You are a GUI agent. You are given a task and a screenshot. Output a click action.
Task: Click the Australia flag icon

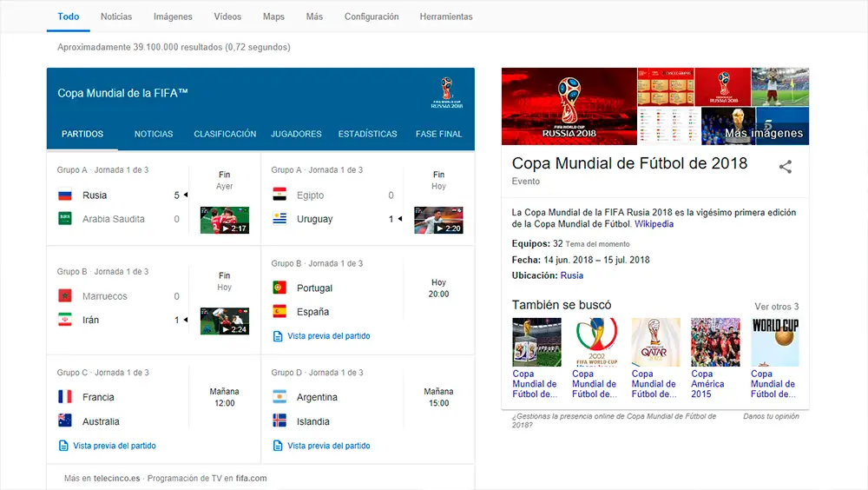pos(65,420)
